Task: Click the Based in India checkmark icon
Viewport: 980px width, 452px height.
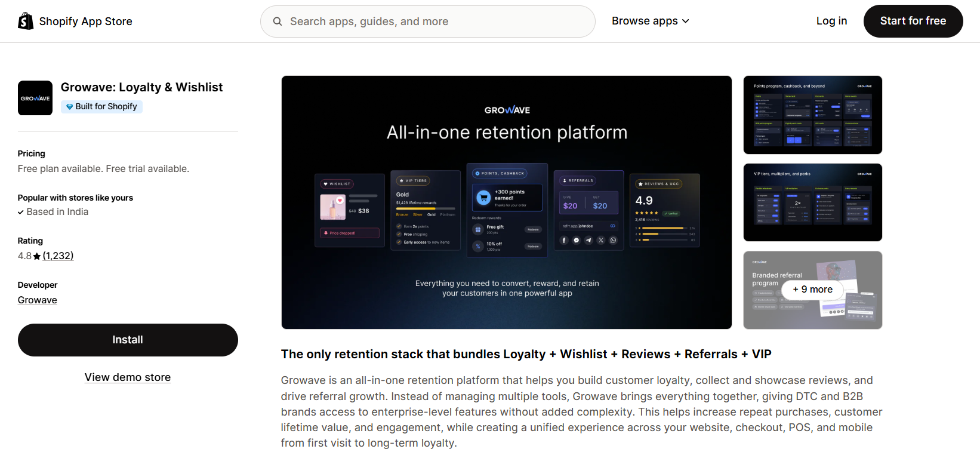Action: (21, 212)
